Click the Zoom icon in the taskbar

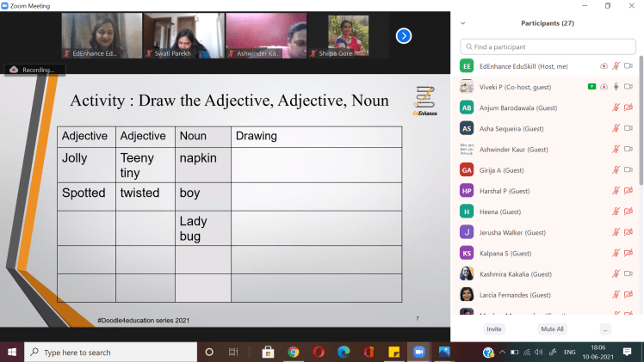pos(419,352)
